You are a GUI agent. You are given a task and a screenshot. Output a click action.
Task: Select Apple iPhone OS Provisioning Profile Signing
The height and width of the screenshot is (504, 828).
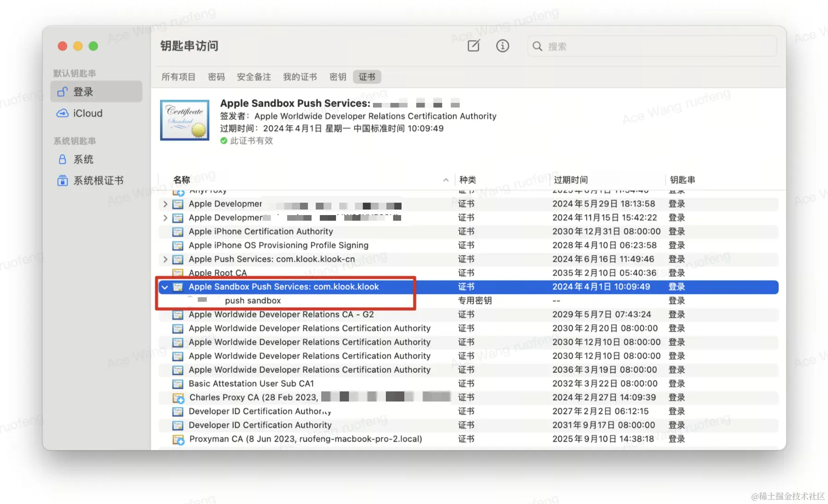[468, 246]
